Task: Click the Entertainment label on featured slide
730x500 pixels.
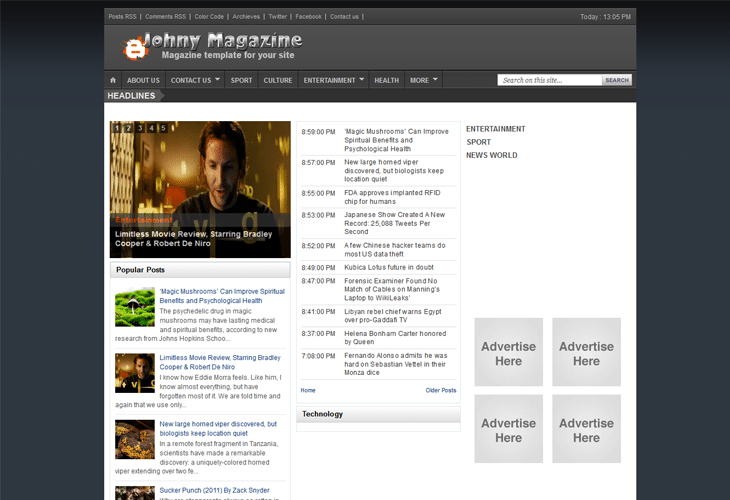Action: 144,220
